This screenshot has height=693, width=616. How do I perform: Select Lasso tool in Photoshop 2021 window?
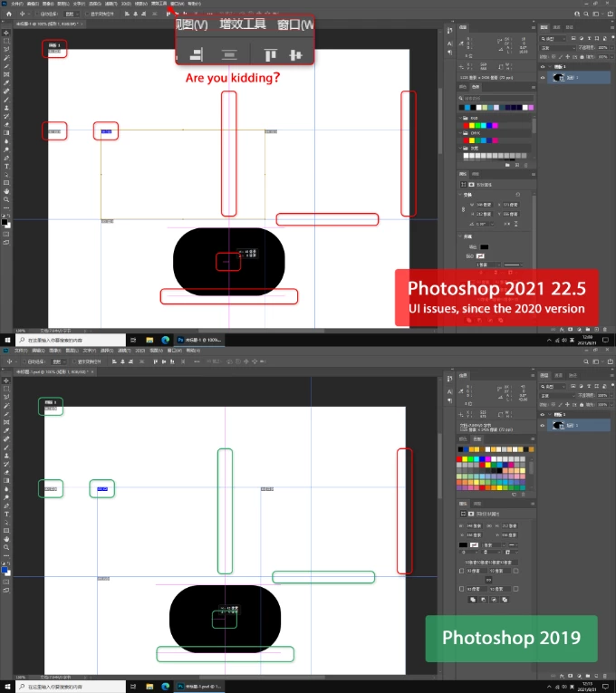coord(6,50)
